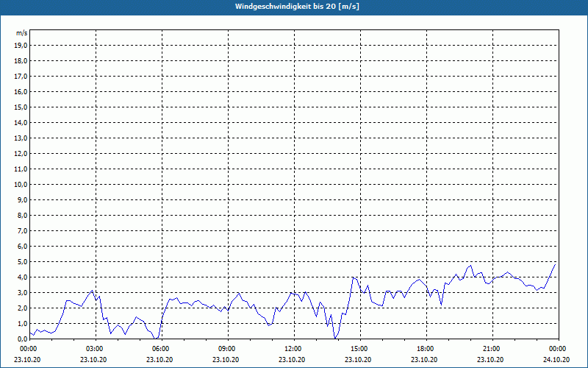Select the '4,0' y-axis label
Image resolution: width=588 pixels, height=368 pixels.
coord(22,277)
